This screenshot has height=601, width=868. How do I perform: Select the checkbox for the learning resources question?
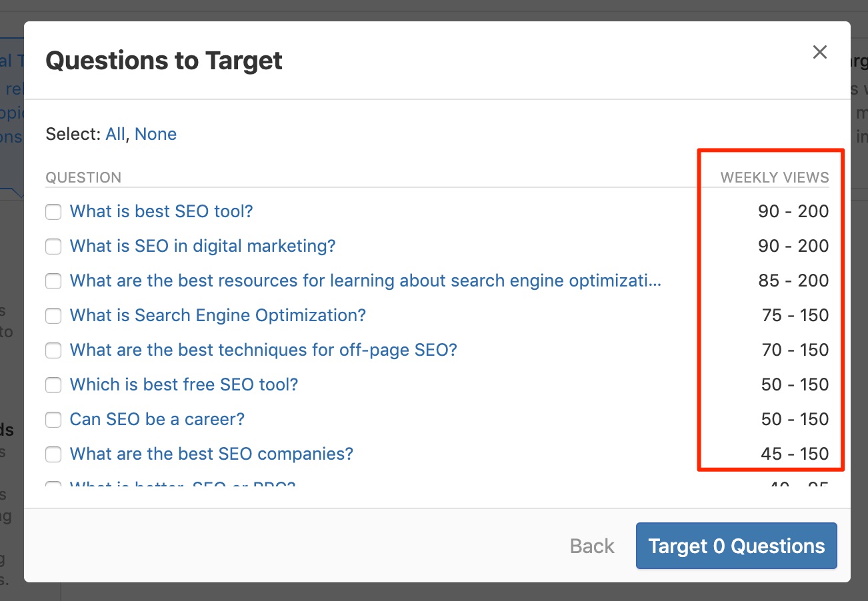tap(53, 281)
